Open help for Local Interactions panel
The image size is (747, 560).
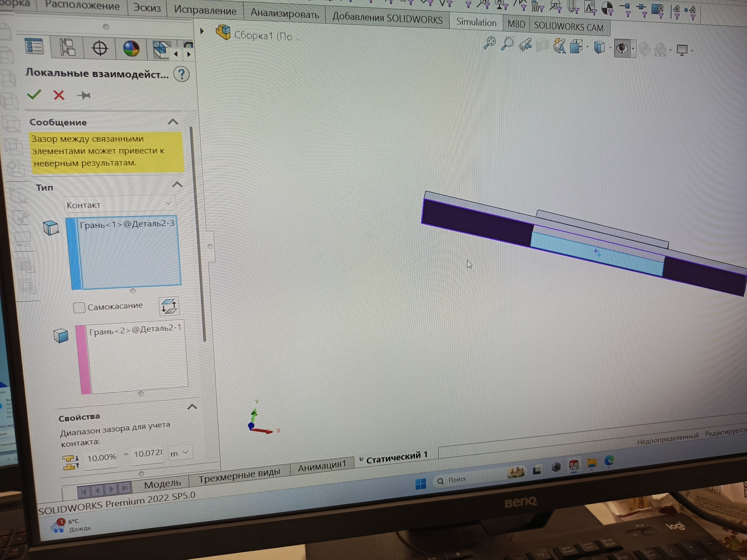pyautogui.click(x=181, y=74)
